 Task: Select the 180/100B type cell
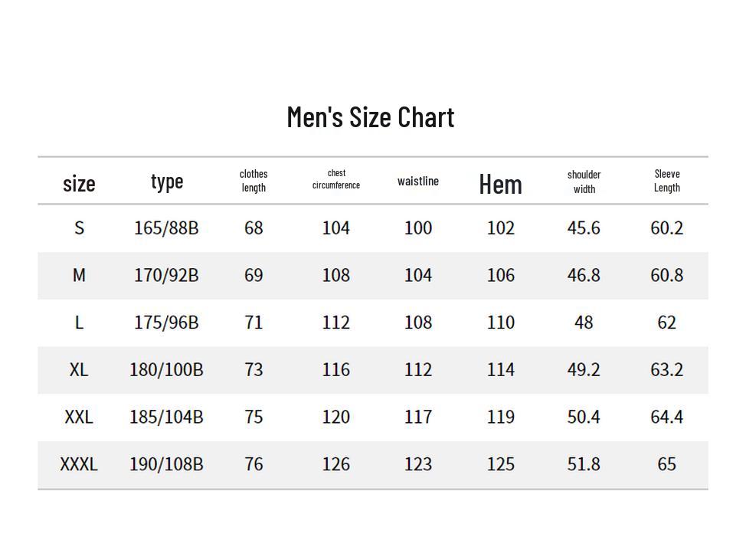[x=166, y=370]
